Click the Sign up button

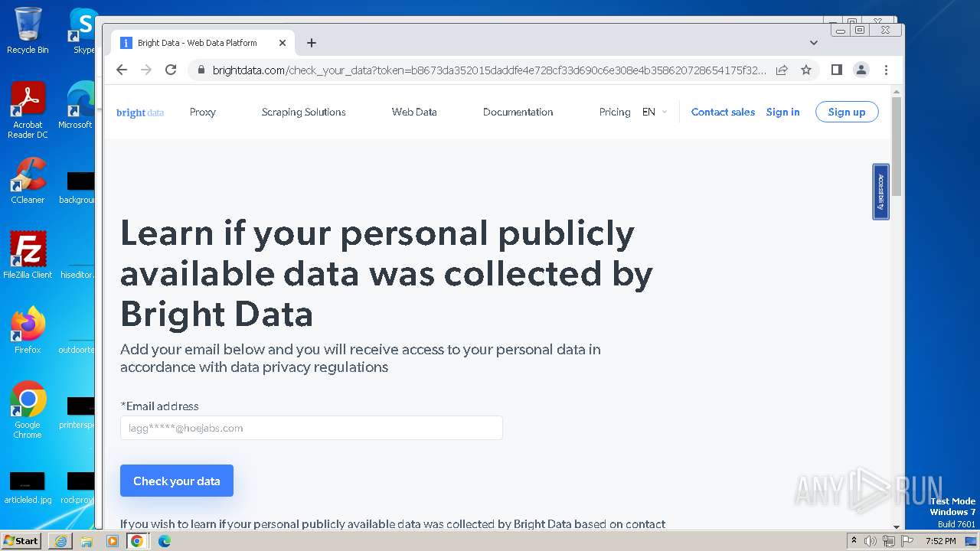(x=847, y=112)
